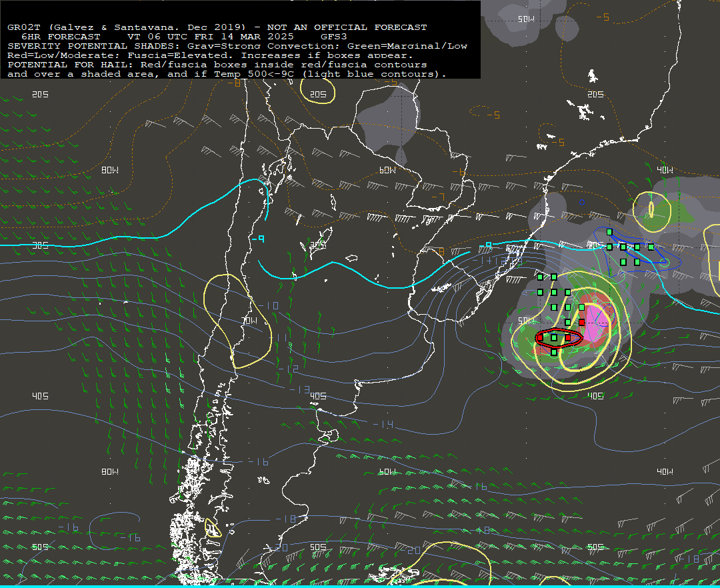Click the orange -6 contour label
Image resolution: width=720 pixels, height=588 pixels.
(x=458, y=172)
